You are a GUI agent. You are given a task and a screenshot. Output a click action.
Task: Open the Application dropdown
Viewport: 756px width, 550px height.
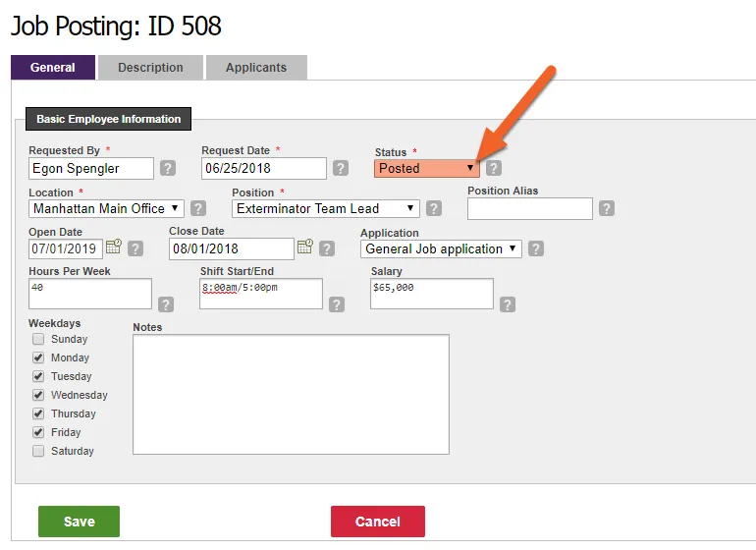(x=441, y=248)
